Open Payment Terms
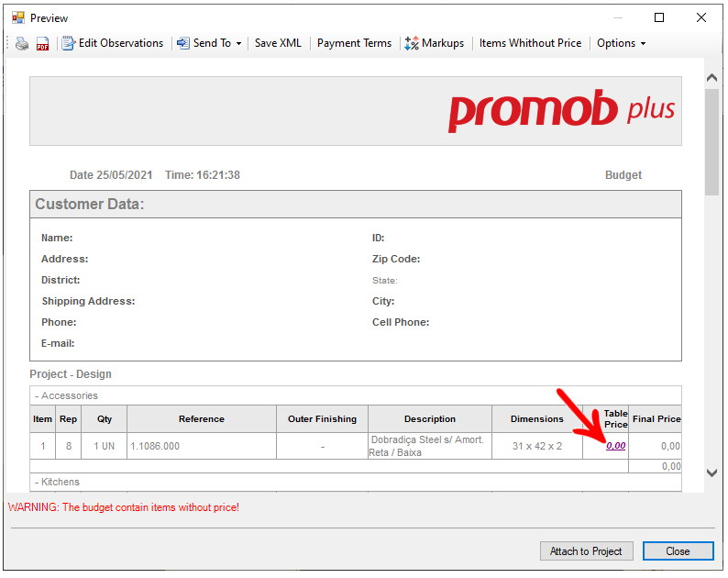 [354, 43]
